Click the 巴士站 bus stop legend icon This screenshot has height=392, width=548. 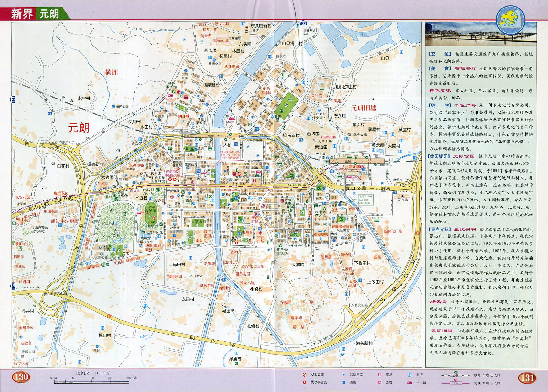coord(409,382)
